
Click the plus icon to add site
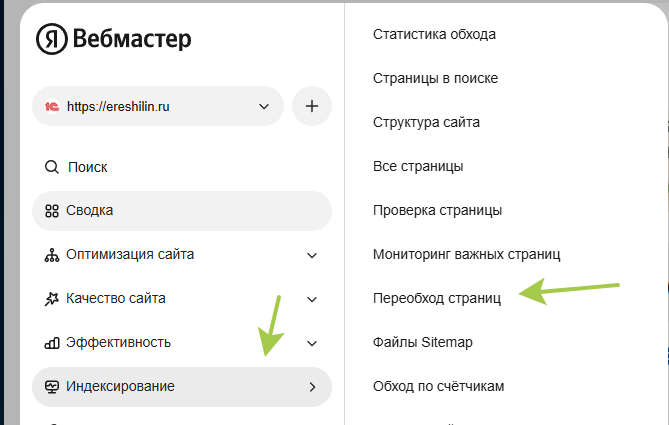[x=312, y=106]
